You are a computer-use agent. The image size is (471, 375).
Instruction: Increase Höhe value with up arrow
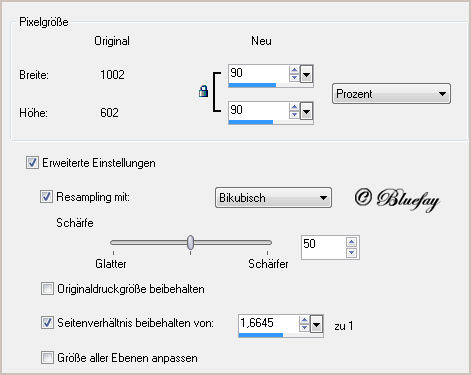click(294, 107)
